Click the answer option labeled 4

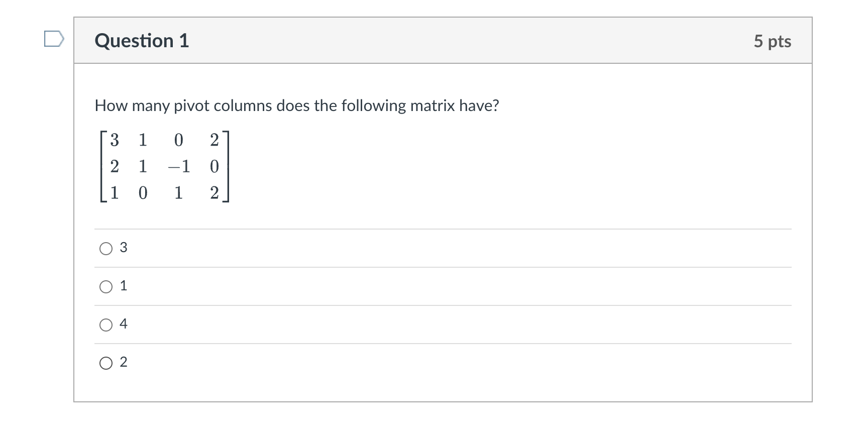[124, 325]
